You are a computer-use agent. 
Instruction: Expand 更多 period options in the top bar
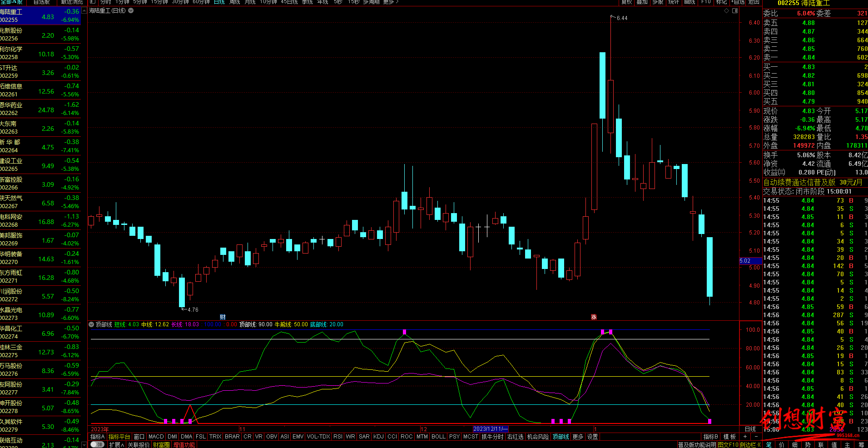(391, 2)
